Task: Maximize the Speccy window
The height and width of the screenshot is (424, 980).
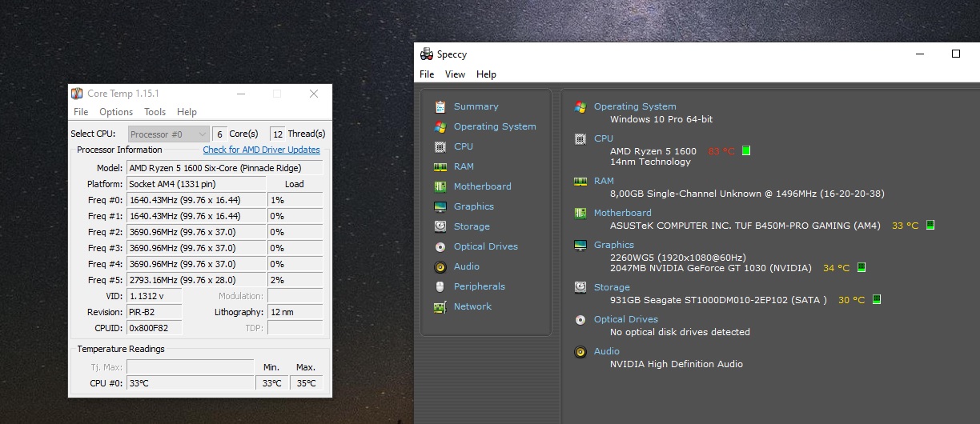Action: (x=956, y=54)
